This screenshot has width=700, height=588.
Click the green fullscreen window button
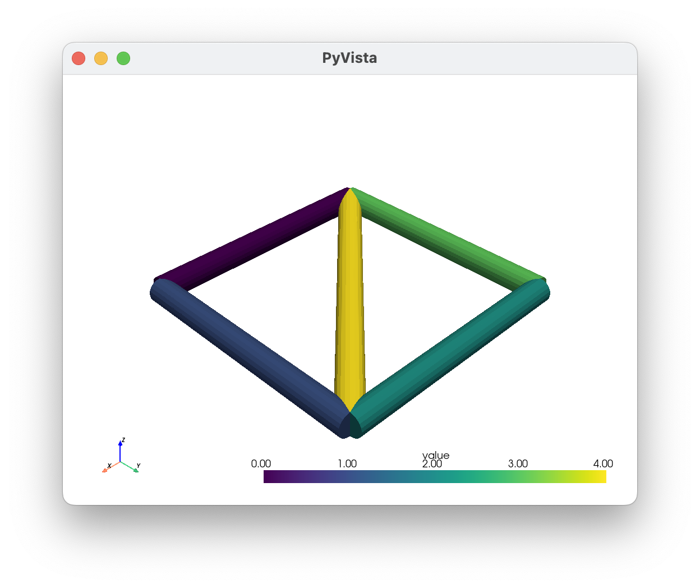pos(123,58)
